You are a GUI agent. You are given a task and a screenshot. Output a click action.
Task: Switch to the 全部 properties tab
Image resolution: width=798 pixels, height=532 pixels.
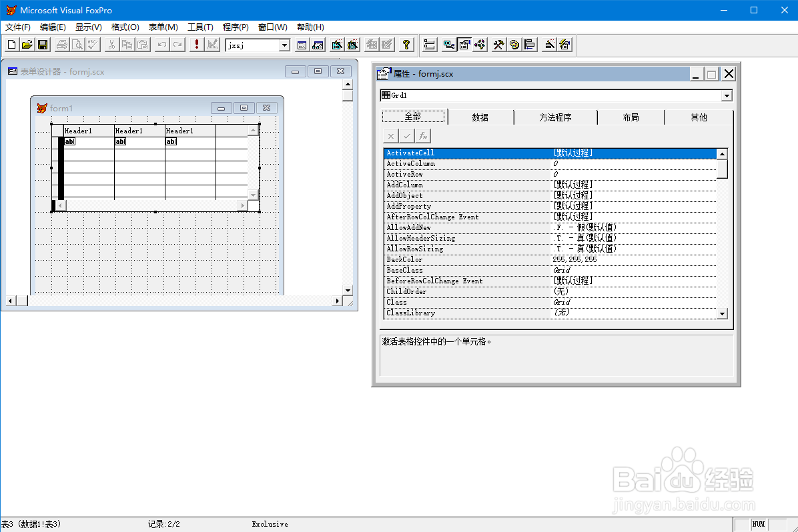(413, 117)
